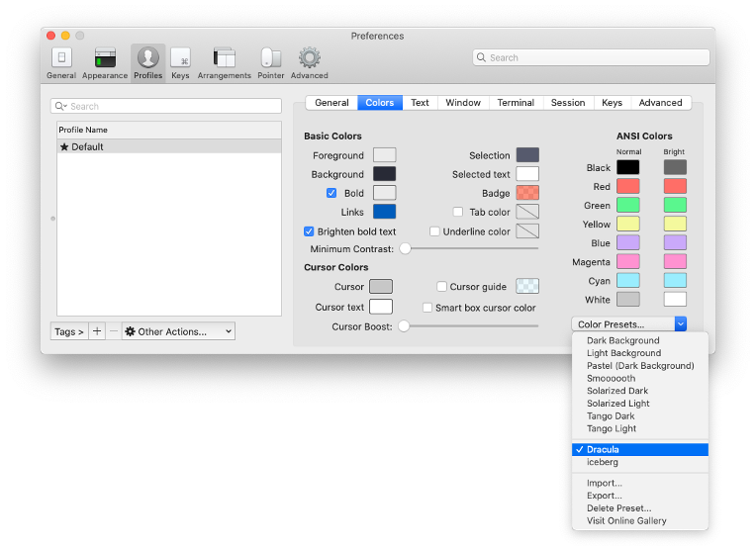
Task: Click the minus button to remove profile
Action: [x=114, y=331]
